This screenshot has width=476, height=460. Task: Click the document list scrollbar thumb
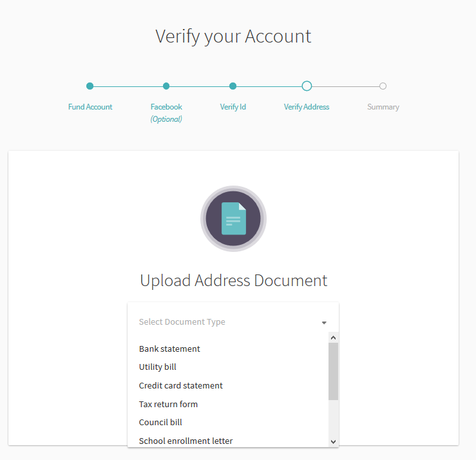[x=333, y=371]
